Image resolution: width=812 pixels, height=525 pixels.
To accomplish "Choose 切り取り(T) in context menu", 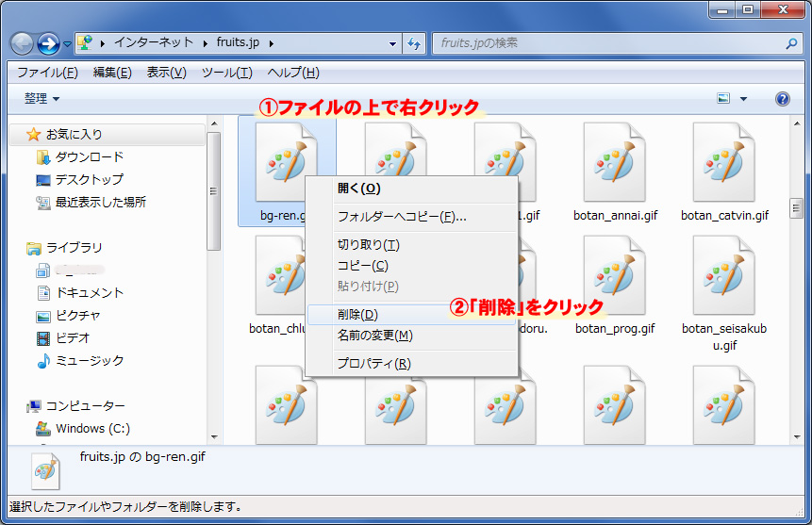I will click(412, 245).
